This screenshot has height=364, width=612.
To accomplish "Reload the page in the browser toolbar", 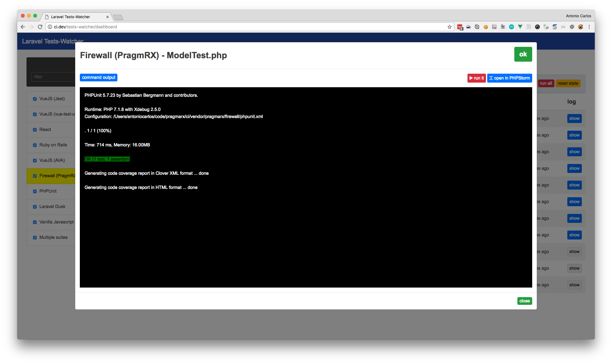I will [x=40, y=27].
